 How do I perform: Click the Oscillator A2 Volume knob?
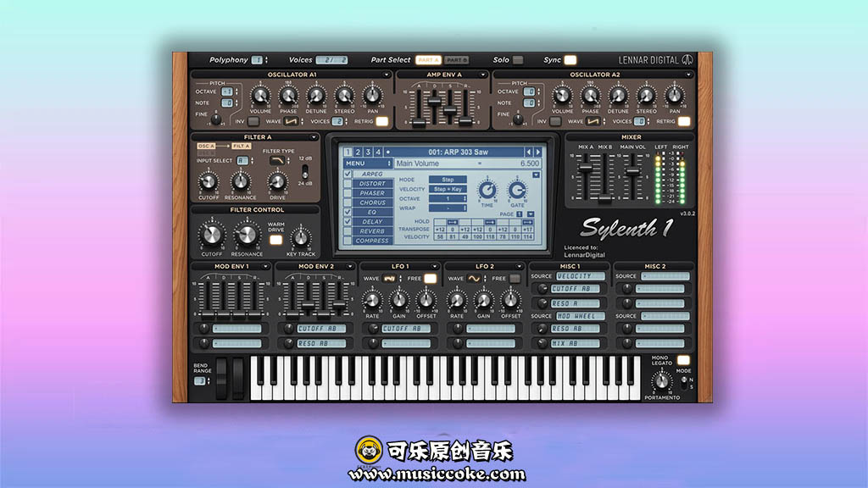562,96
